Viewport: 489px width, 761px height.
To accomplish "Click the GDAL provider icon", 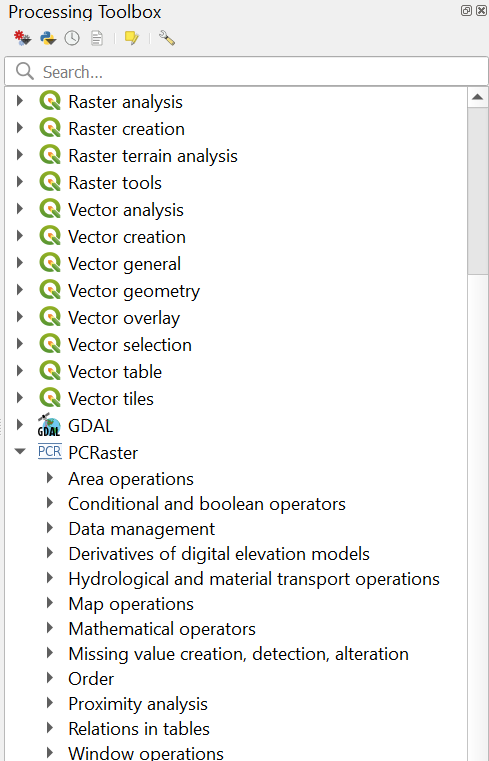I will (x=49, y=425).
